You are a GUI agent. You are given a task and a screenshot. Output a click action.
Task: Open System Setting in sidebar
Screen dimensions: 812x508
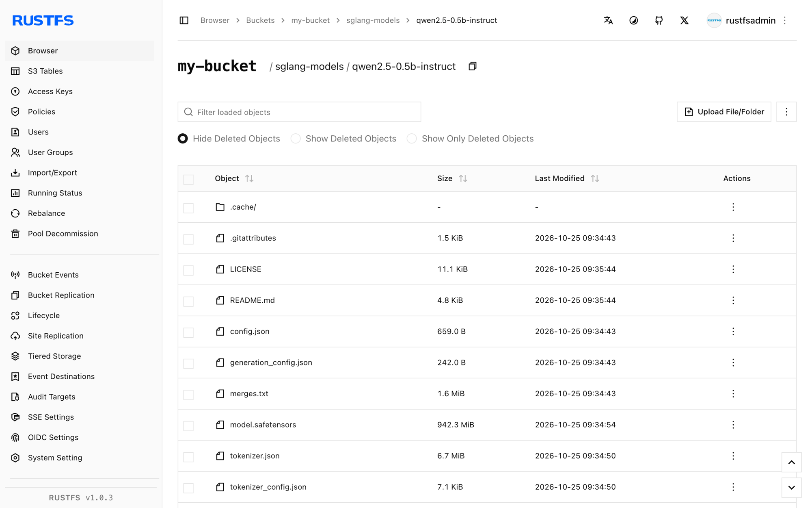coord(80,458)
